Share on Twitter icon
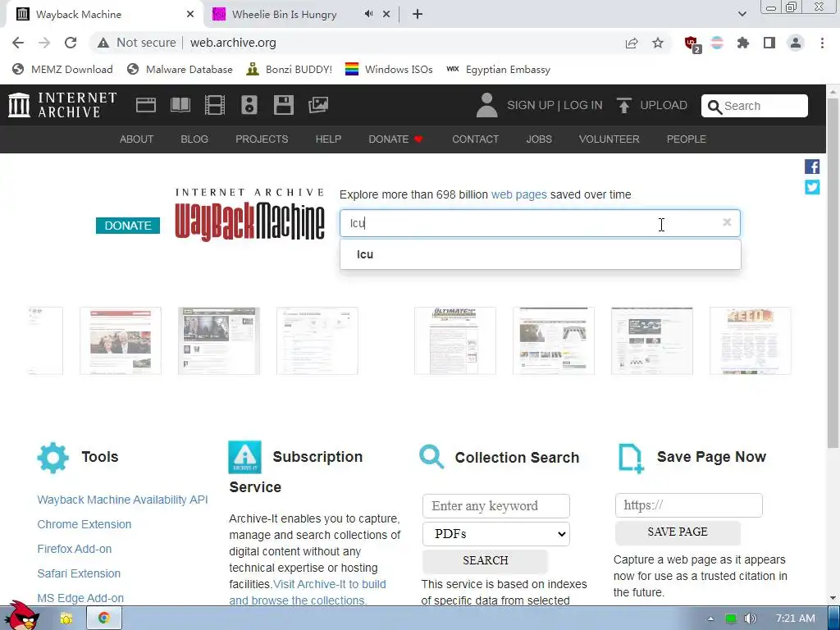The height and width of the screenshot is (630, 840). pyautogui.click(x=812, y=187)
